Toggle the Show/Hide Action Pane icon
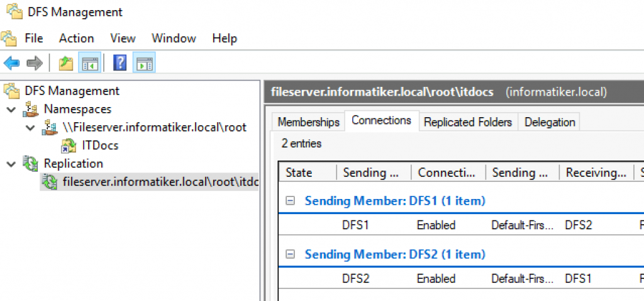644x301 pixels. click(144, 64)
